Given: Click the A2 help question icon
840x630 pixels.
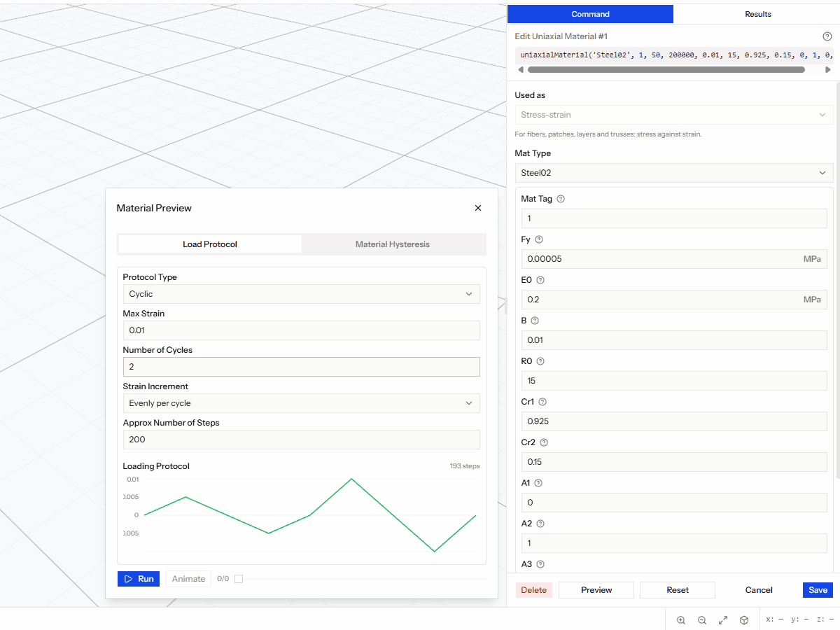Looking at the screenshot, I should click(540, 524).
